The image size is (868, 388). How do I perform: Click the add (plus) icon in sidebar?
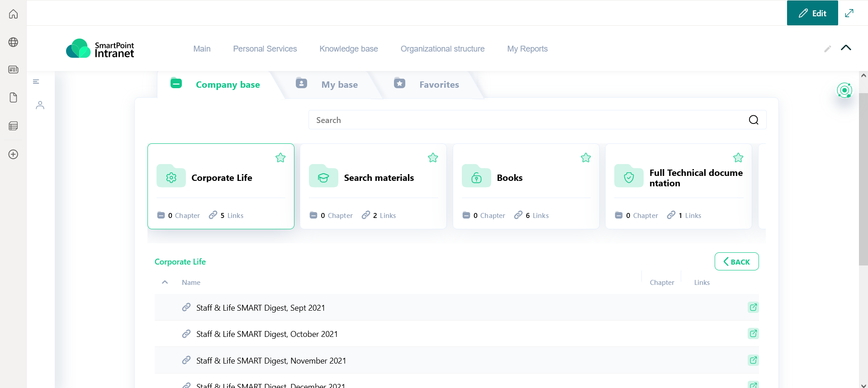point(14,154)
